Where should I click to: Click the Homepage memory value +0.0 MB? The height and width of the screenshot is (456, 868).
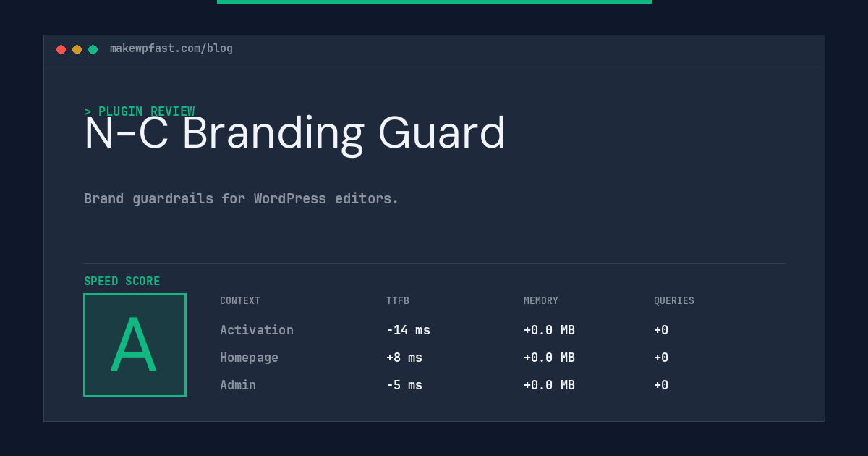549,358
